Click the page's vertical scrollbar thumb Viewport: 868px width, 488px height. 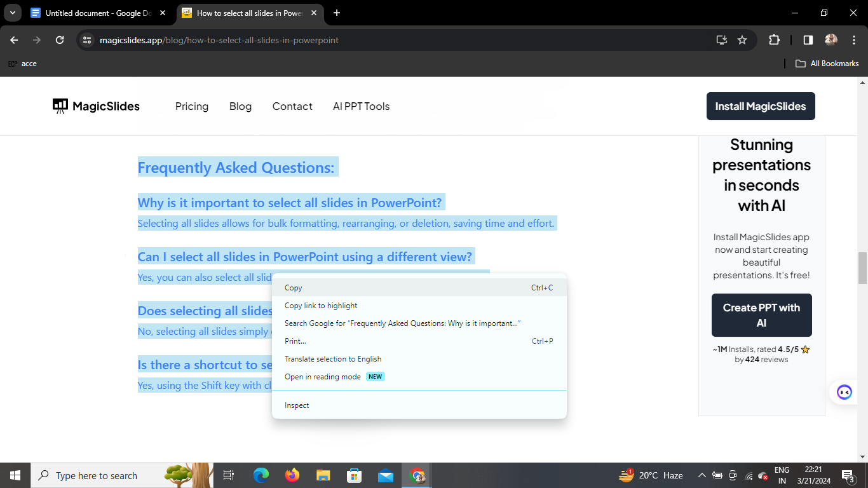pos(862,268)
